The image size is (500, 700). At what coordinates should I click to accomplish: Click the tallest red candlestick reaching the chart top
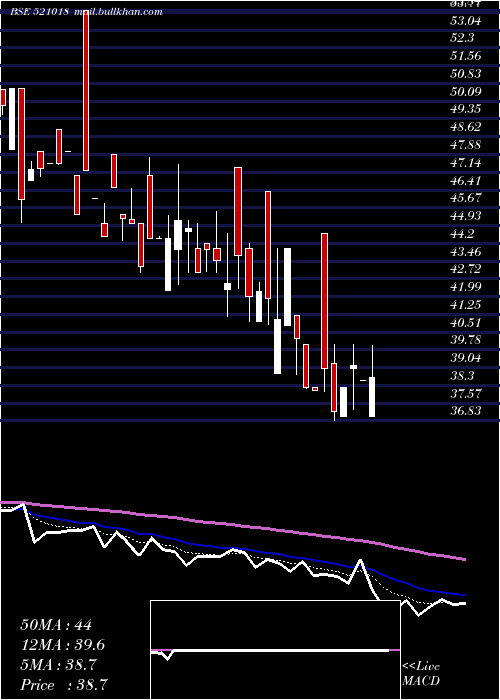point(86,90)
